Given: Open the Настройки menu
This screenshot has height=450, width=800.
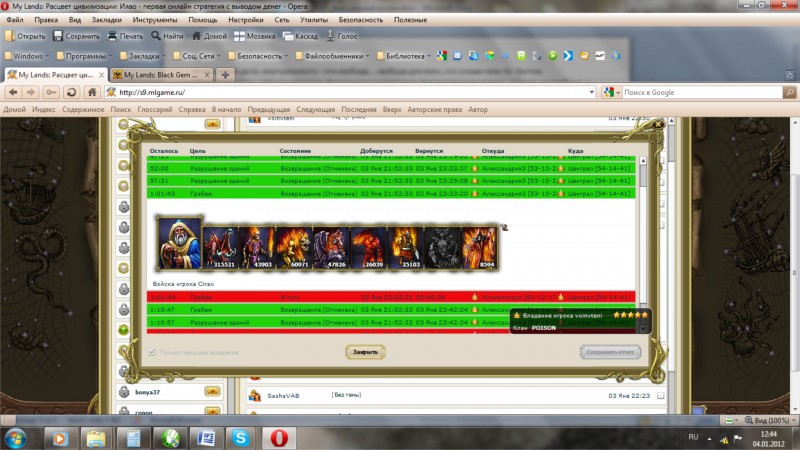Looking at the screenshot, I should tap(246, 20).
